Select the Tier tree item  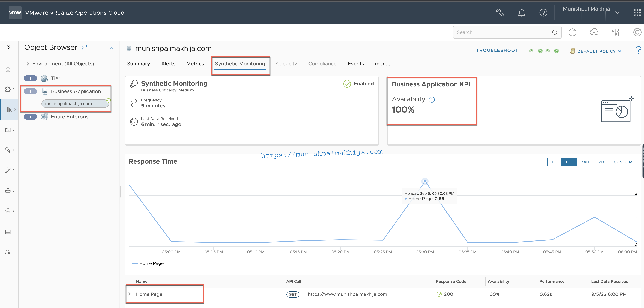[56, 78]
